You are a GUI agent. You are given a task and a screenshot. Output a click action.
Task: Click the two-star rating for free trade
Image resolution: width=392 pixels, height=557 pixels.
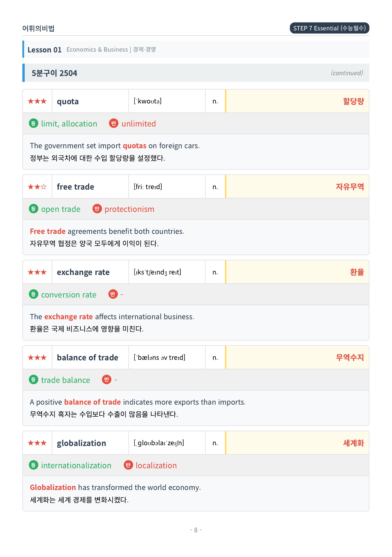(37, 187)
